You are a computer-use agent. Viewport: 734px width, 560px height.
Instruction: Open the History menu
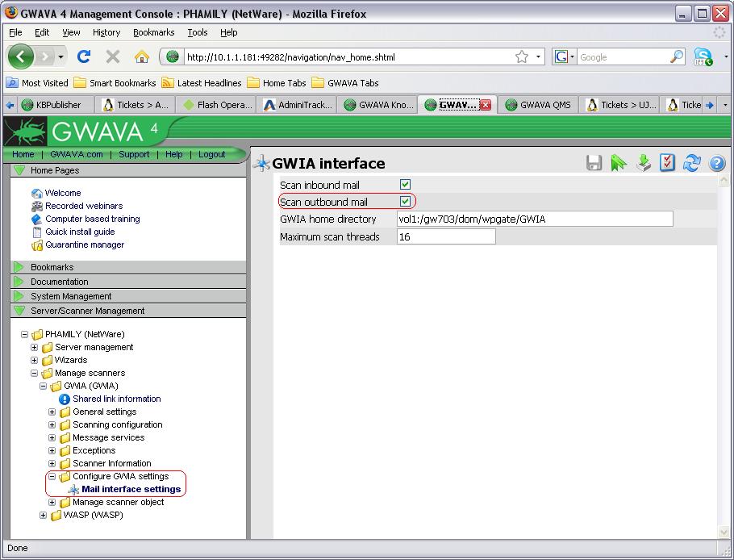click(106, 32)
